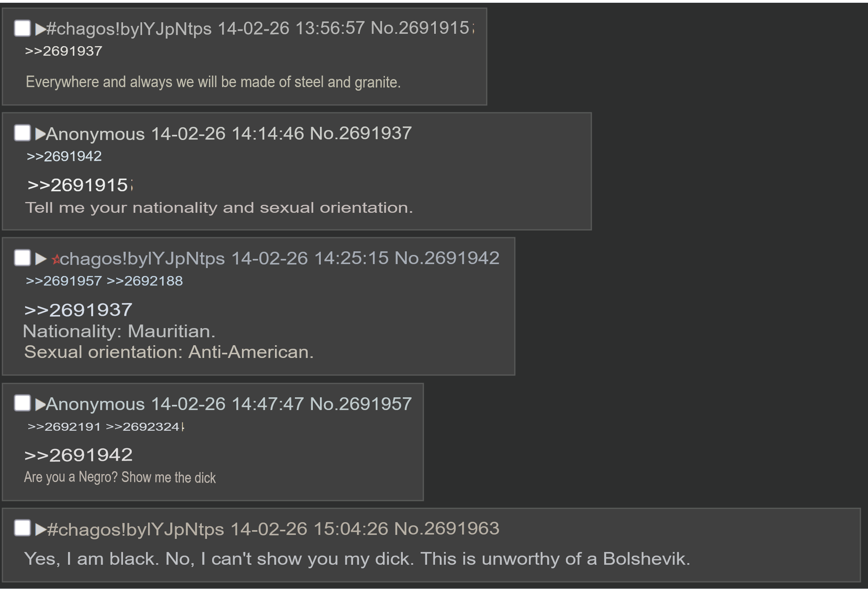
Task: Tick the checkbox on post No.2691937
Action: click(22, 133)
